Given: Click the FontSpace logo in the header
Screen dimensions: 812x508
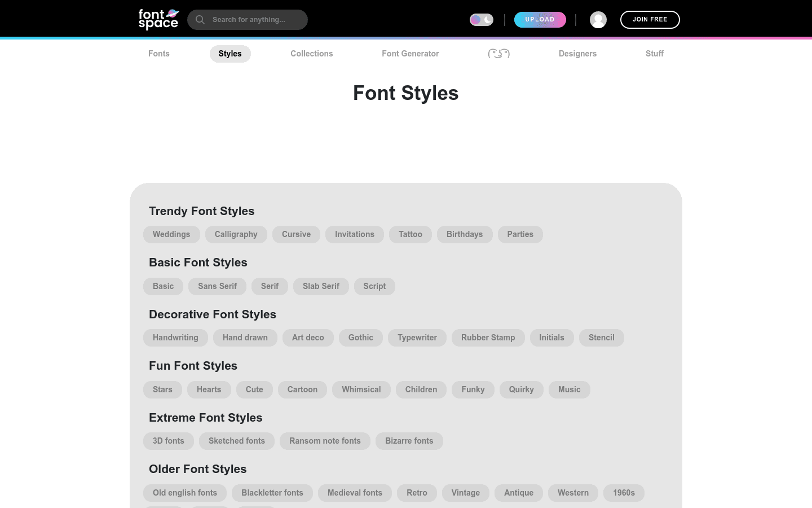Looking at the screenshot, I should tap(158, 19).
